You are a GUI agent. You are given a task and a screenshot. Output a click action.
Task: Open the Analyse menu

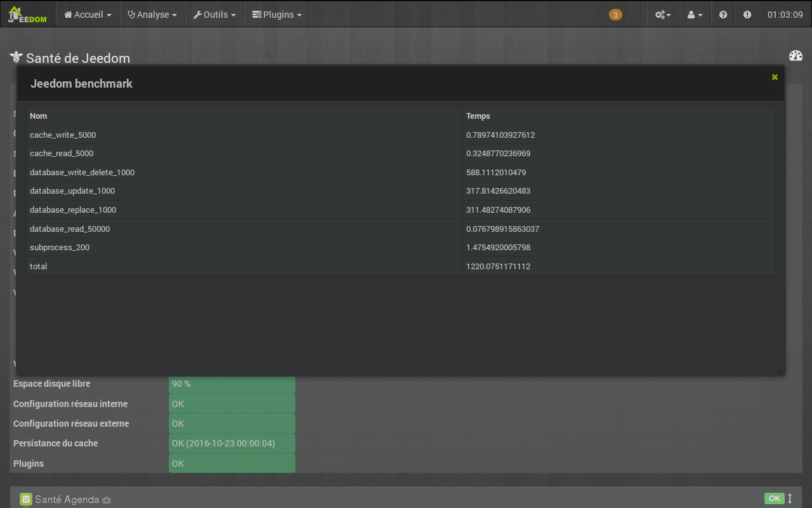(152, 15)
